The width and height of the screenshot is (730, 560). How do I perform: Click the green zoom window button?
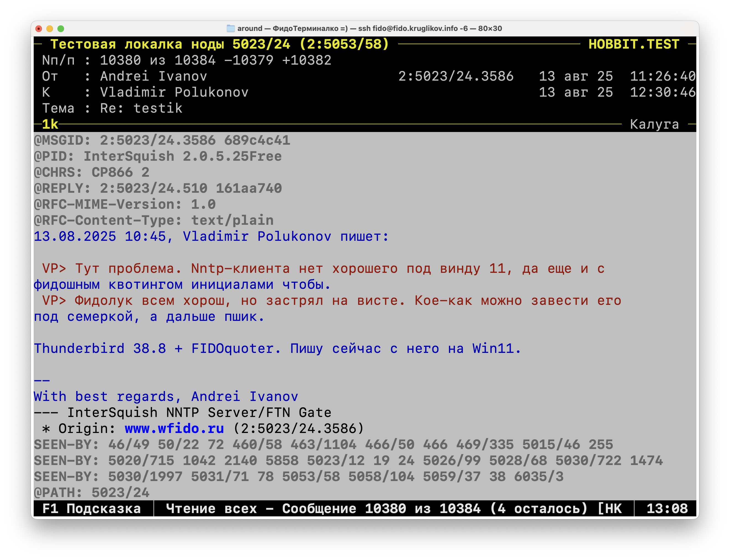[61, 29]
